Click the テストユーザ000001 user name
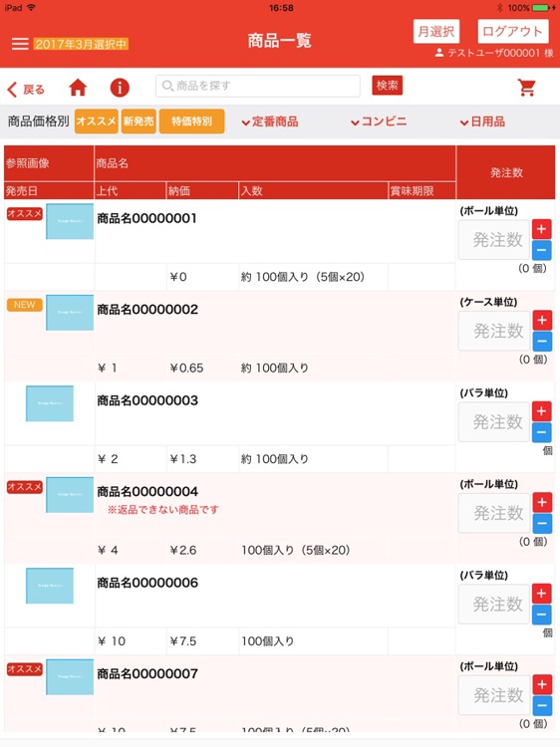The image size is (560, 747). 494,53
